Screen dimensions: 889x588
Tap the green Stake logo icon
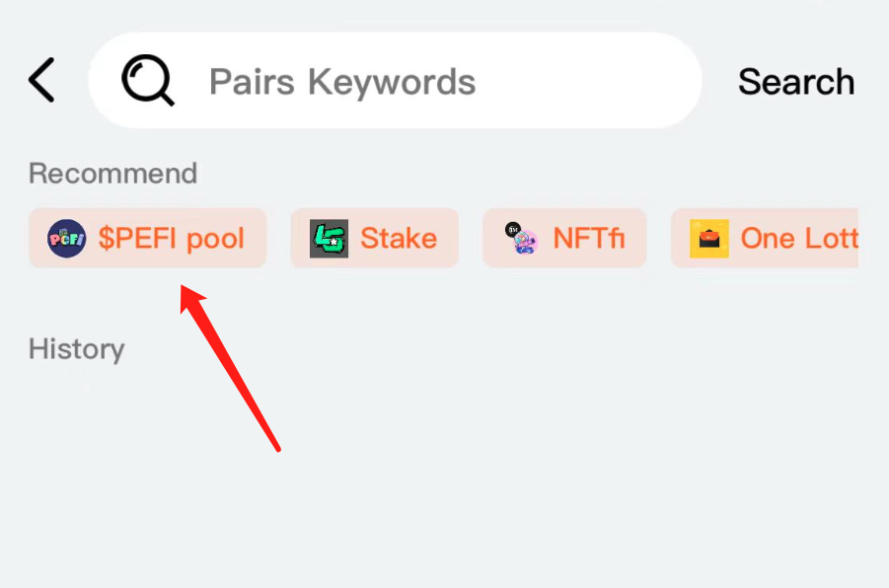pos(329,238)
